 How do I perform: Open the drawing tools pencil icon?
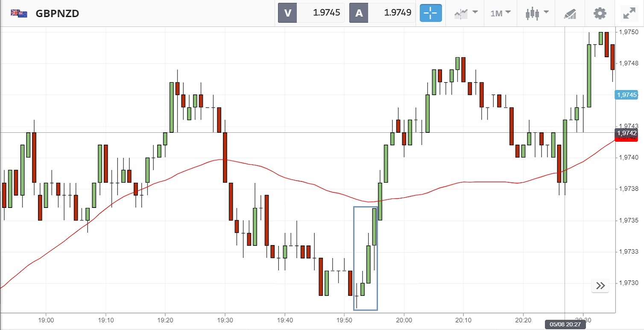(x=570, y=13)
